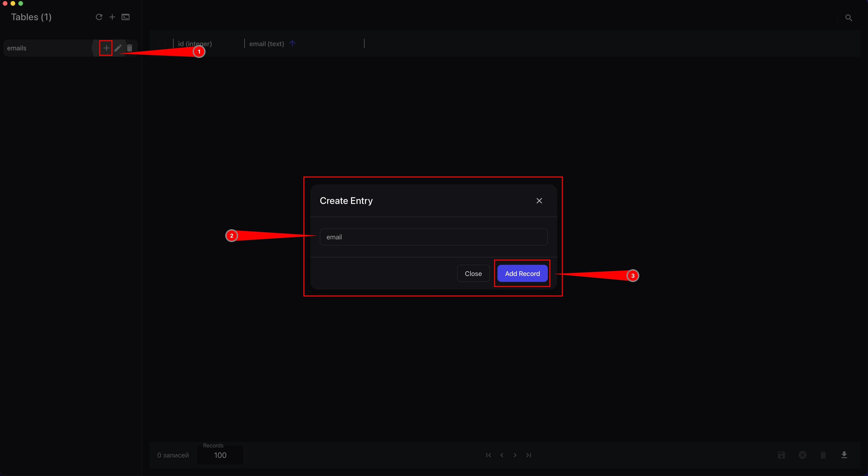Click the Tables (1) heading
The width and height of the screenshot is (868, 476).
click(31, 17)
